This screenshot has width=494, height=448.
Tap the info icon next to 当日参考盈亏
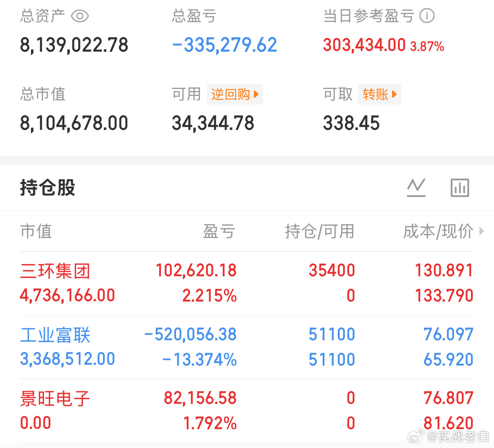pos(427,16)
